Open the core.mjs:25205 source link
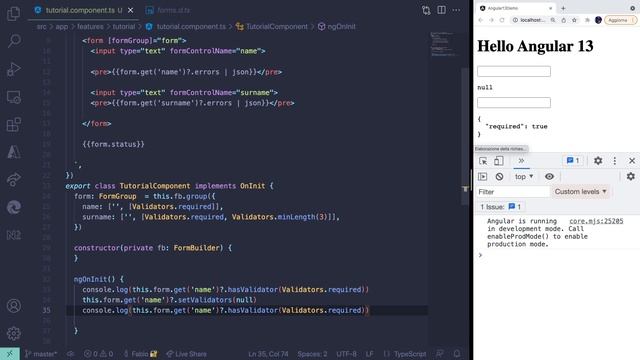 coord(596,221)
